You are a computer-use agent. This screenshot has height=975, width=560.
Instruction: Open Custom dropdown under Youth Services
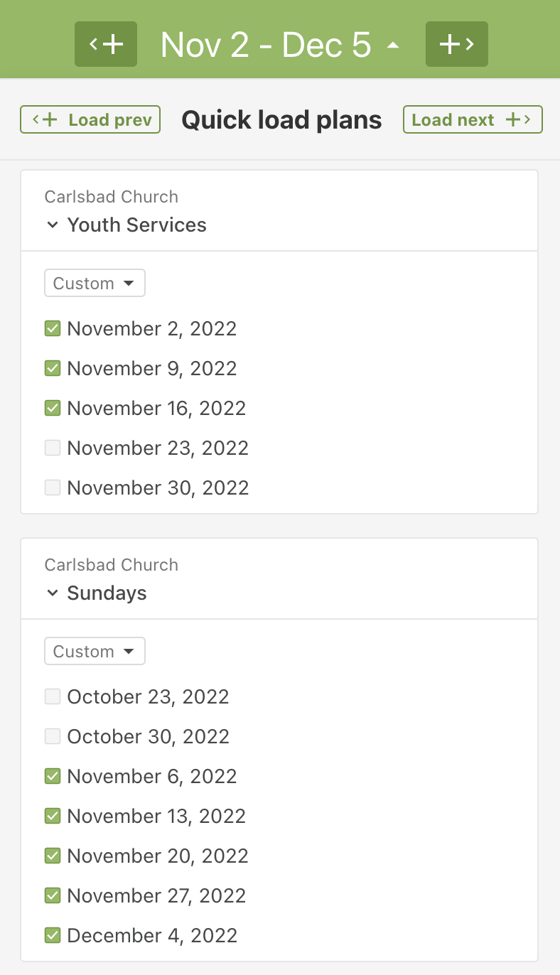(x=95, y=283)
